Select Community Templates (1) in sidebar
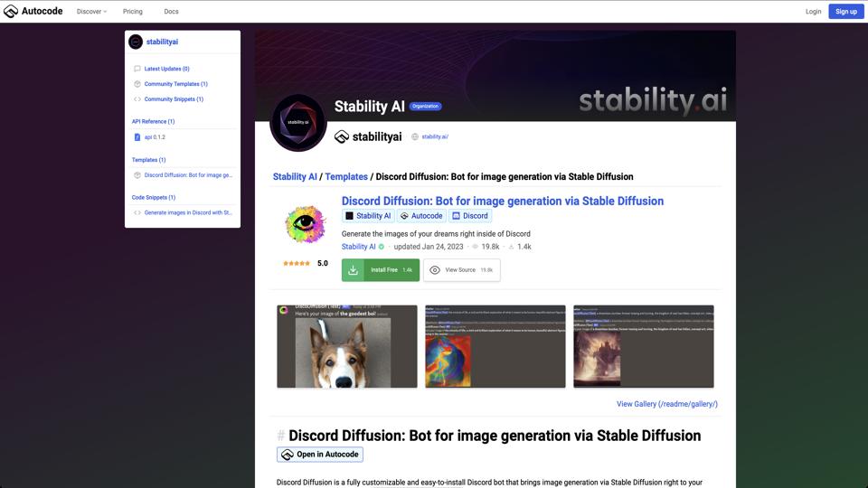The width and height of the screenshot is (868, 488). 175,84
